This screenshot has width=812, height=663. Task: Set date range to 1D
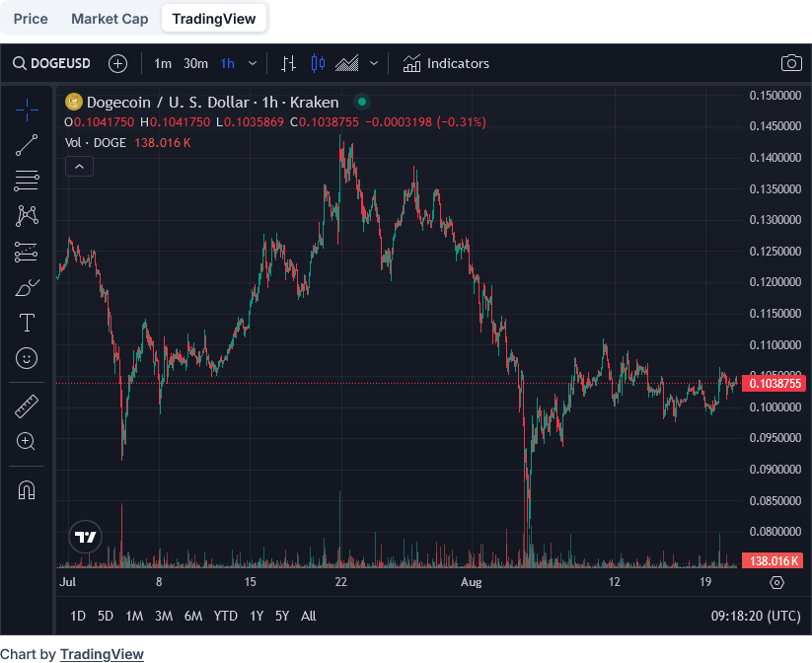(x=78, y=616)
